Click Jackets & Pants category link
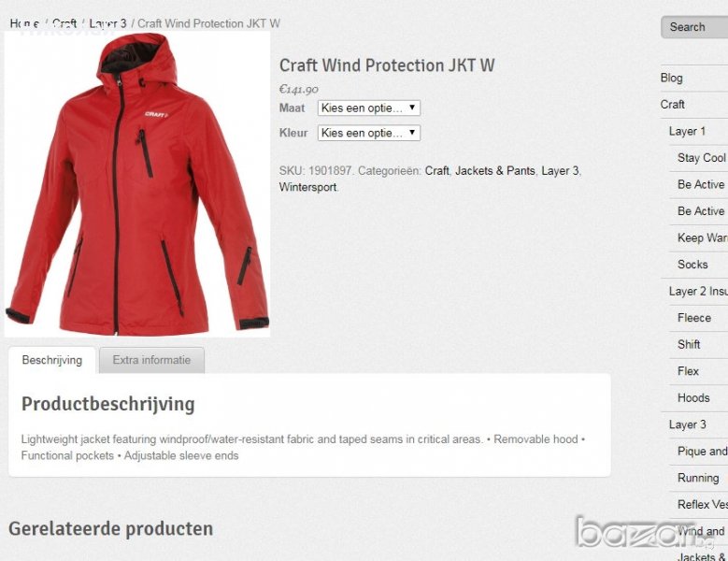Viewport: 728px width, 561px height. [495, 171]
